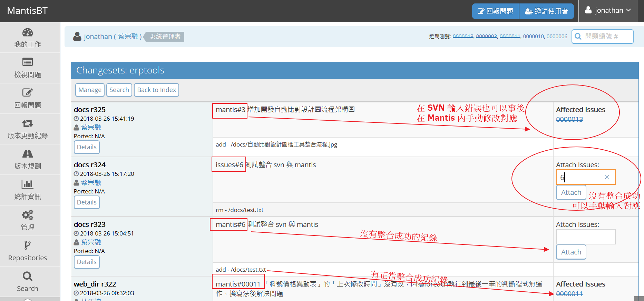Click author 蔡宗融 under docs r323
644x301 pixels.
(x=91, y=242)
